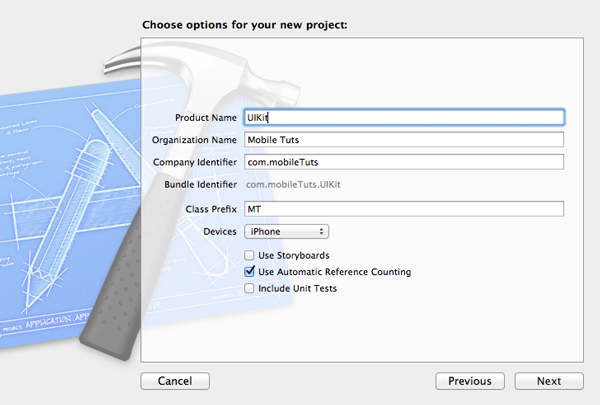The image size is (600, 405).
Task: Click the Product Name label
Action: pos(206,118)
